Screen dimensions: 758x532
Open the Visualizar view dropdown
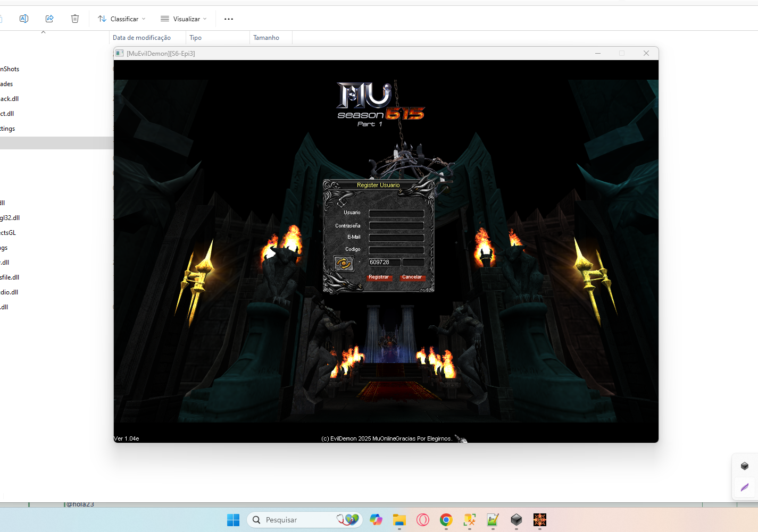[184, 19]
